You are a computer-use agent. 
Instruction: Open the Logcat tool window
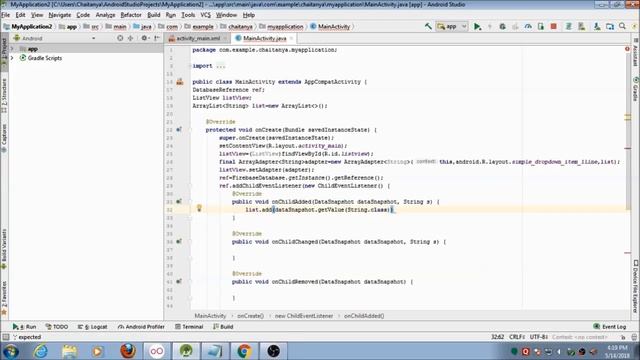click(92, 327)
